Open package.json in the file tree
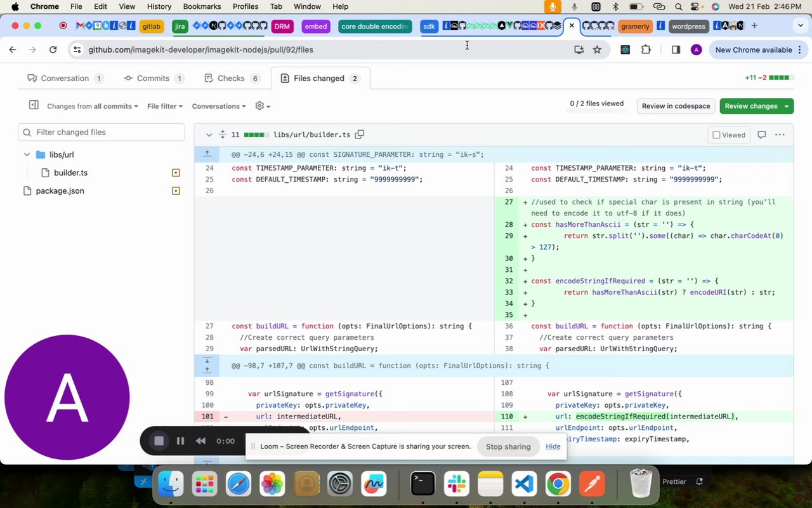This screenshot has width=812, height=508. pos(60,190)
